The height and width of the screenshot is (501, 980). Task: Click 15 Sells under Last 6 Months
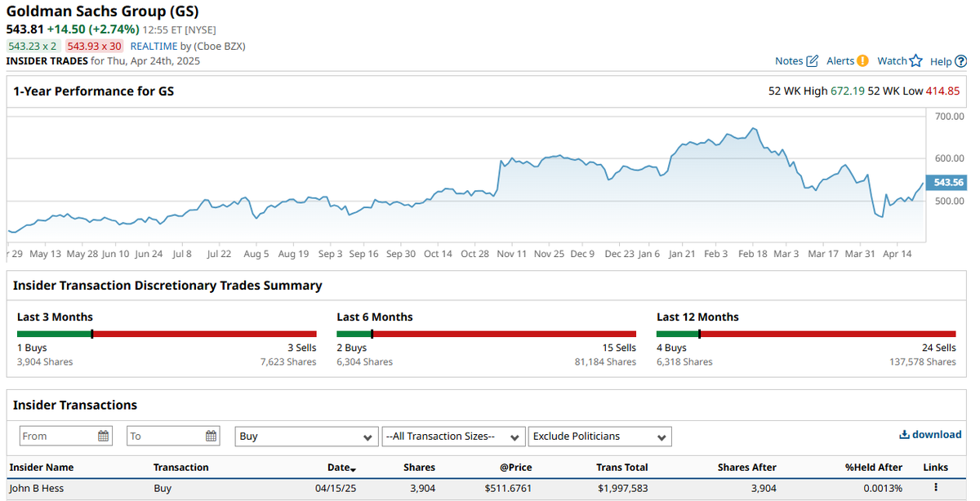coord(620,348)
